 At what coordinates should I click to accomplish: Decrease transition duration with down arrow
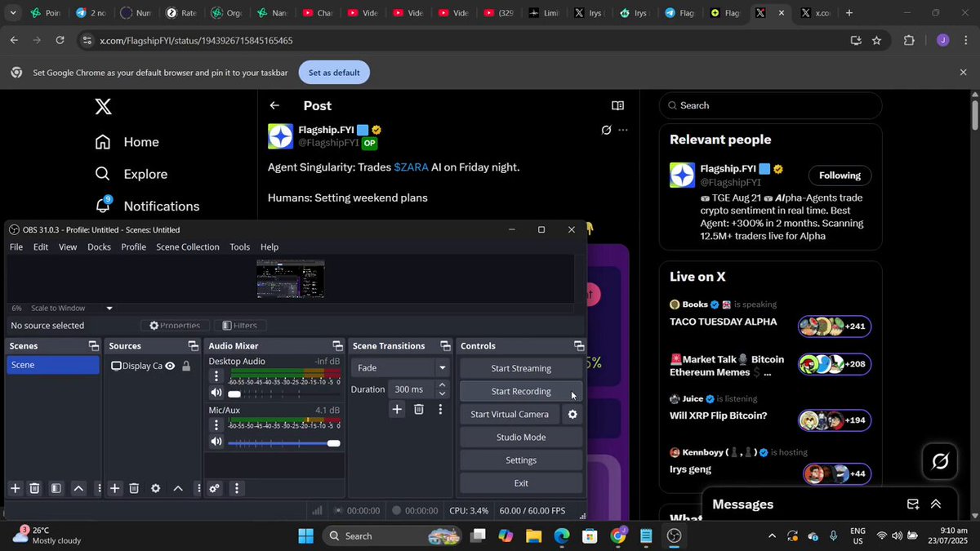click(442, 393)
